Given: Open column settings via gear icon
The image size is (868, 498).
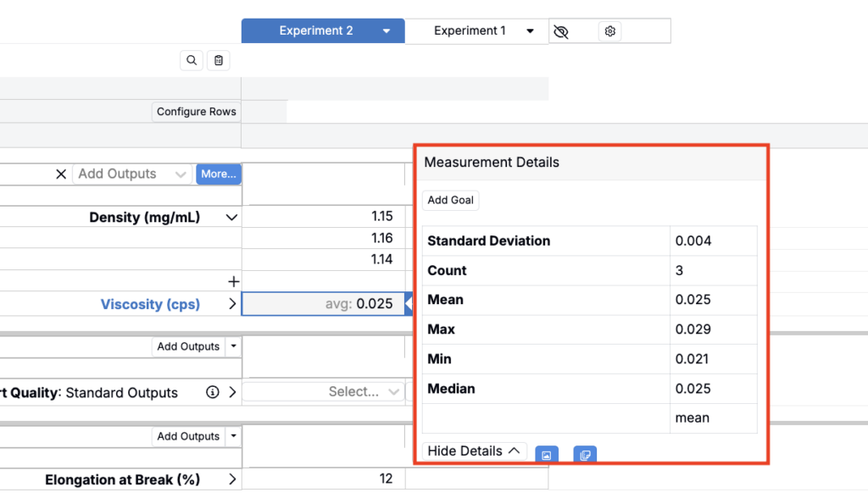Looking at the screenshot, I should 609,31.
